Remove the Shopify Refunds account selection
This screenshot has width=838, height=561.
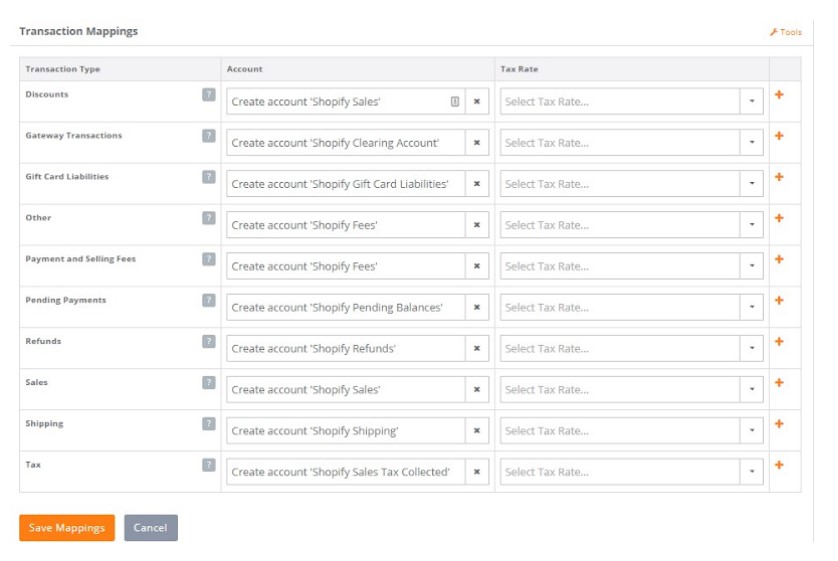click(x=477, y=349)
